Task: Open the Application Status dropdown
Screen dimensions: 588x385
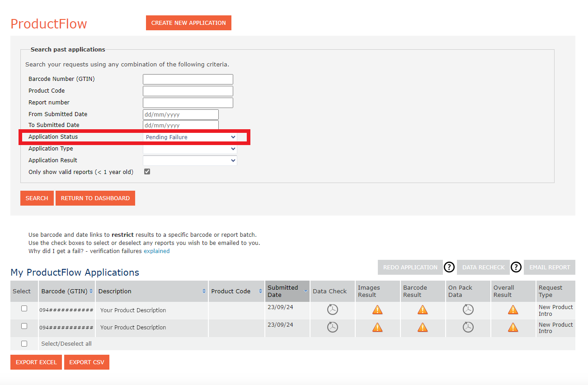Action: point(190,137)
